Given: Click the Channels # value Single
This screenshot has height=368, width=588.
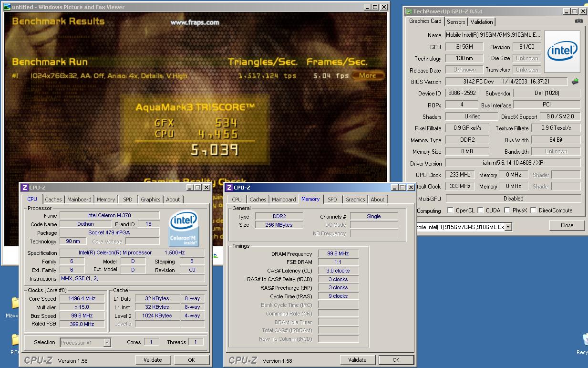Looking at the screenshot, I should click(x=374, y=216).
